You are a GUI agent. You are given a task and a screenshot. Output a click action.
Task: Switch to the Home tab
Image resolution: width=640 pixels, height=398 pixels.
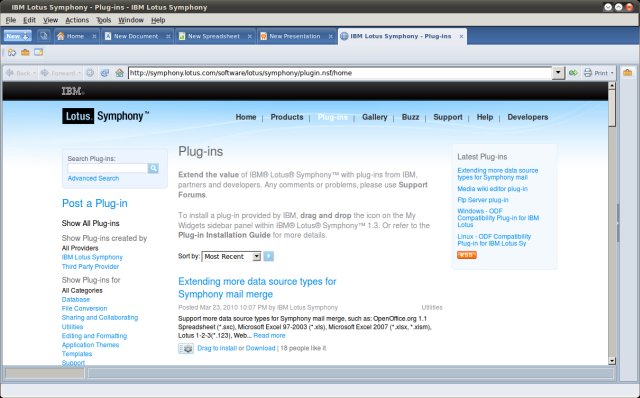(x=75, y=36)
